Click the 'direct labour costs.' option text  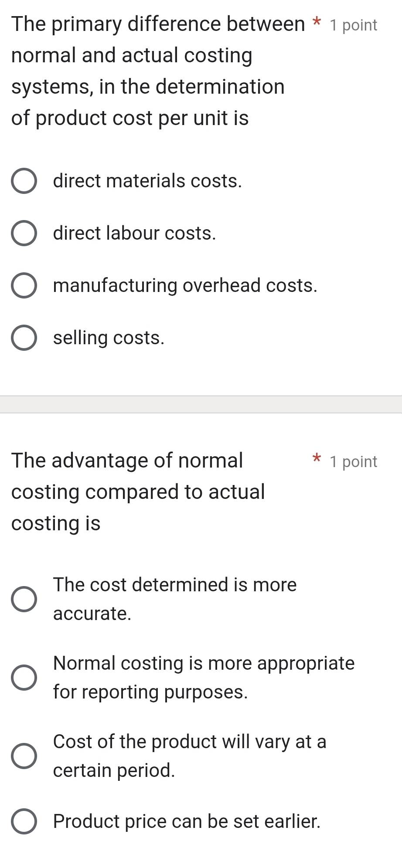pyautogui.click(x=134, y=233)
